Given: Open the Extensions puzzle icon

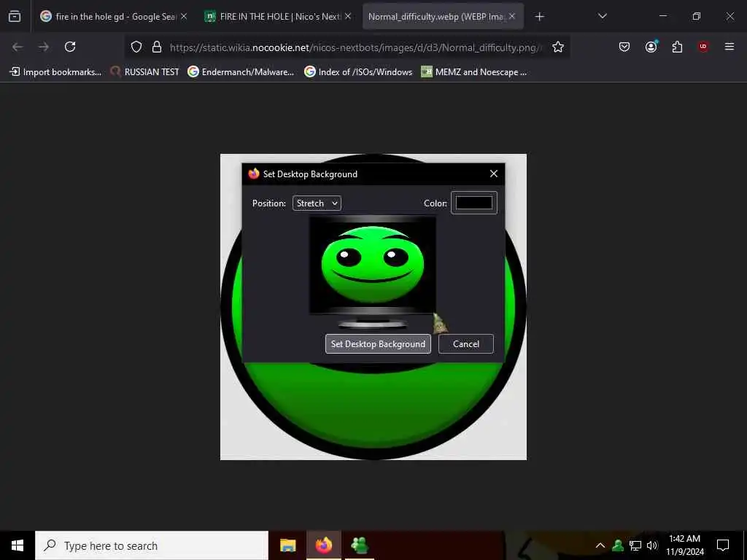Looking at the screenshot, I should click(677, 47).
